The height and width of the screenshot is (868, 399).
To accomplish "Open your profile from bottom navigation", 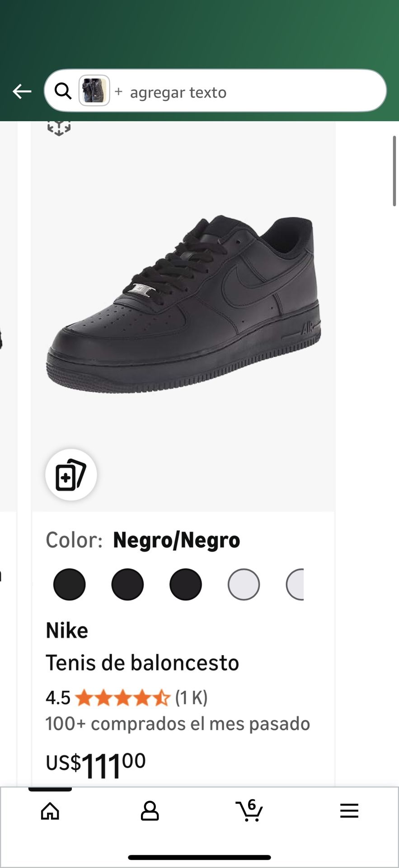I will pos(150,811).
